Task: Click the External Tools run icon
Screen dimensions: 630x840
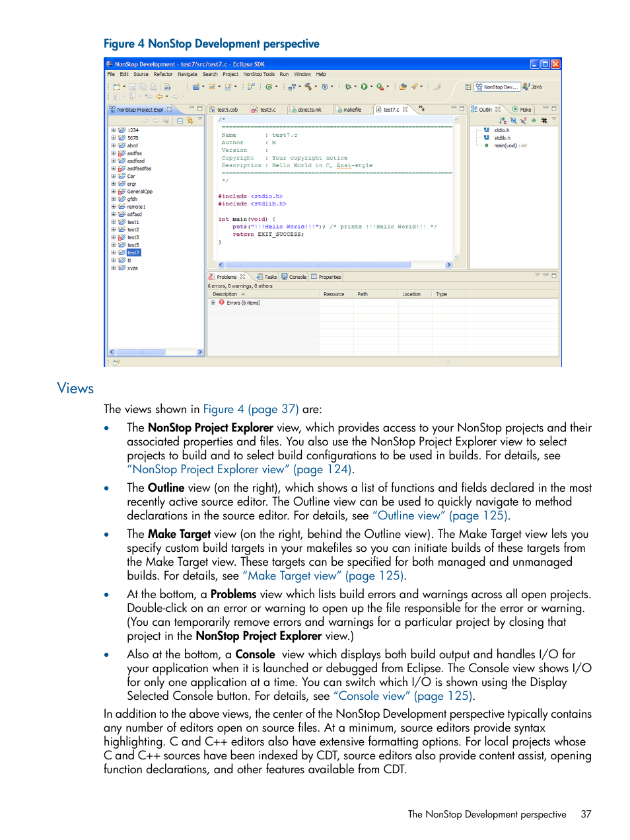Action: click(x=380, y=87)
